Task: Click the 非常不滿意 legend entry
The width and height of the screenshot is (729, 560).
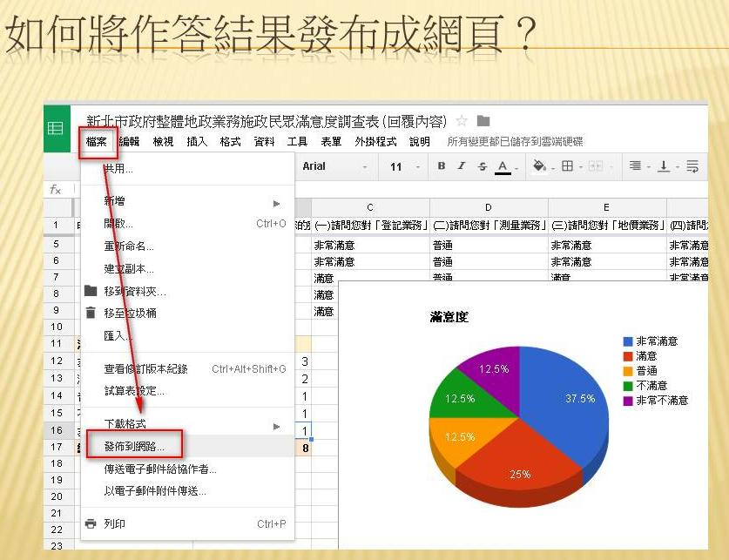Action: point(656,401)
